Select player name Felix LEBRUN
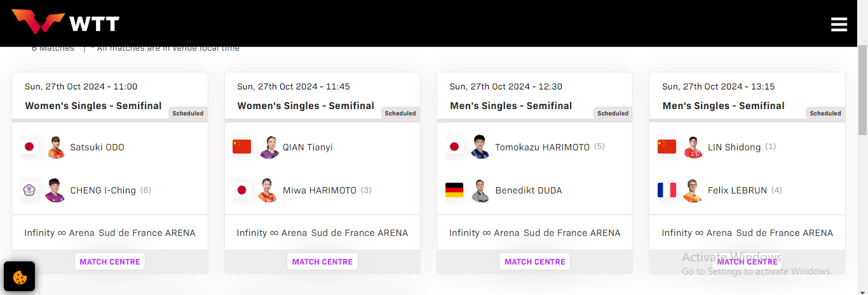Image resolution: width=868 pixels, height=295 pixels. (x=737, y=190)
